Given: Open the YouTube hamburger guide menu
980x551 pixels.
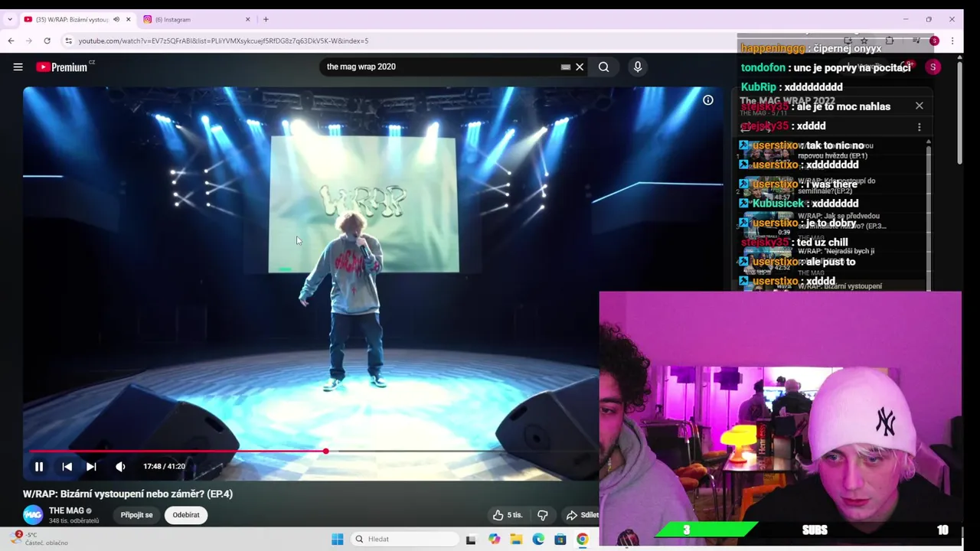Looking at the screenshot, I should (x=18, y=67).
